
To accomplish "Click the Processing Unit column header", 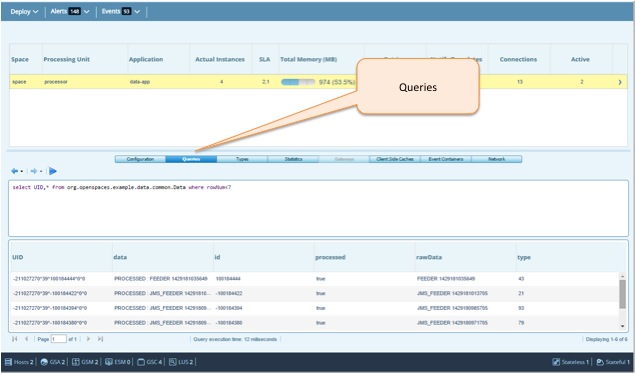I will (85, 59).
